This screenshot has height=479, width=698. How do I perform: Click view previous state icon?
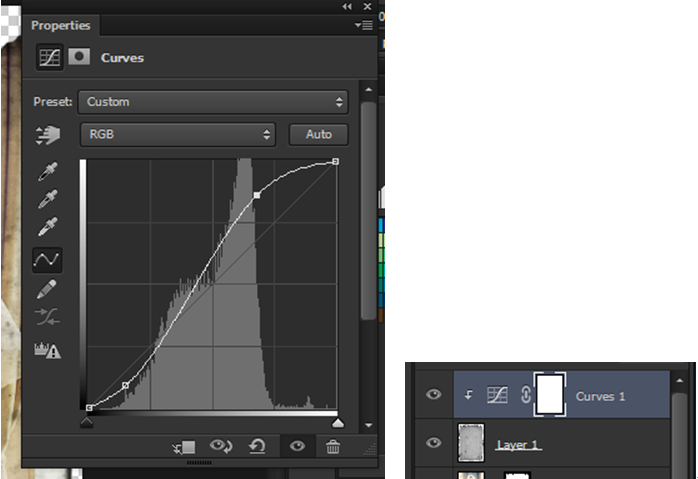click(221, 446)
